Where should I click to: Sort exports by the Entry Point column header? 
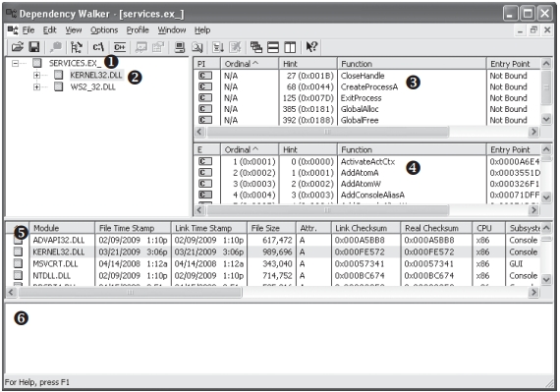click(514, 149)
